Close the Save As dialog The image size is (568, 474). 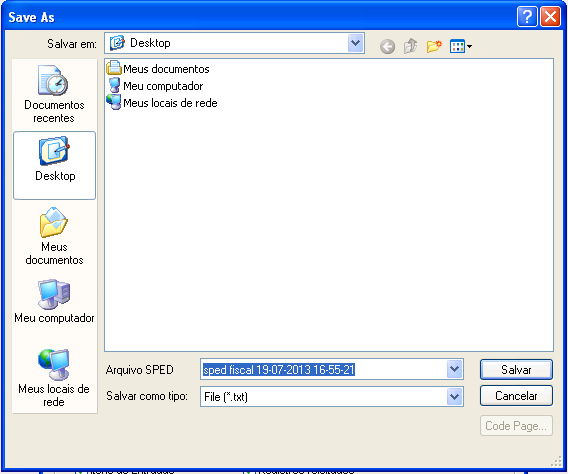pos(550,17)
